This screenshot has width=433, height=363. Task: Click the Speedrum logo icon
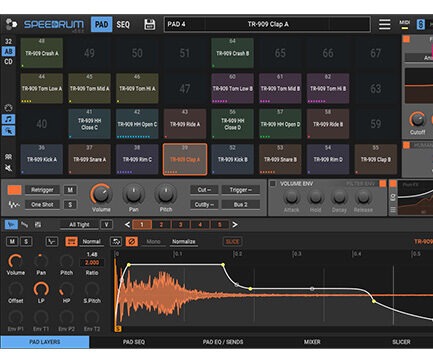point(11,24)
